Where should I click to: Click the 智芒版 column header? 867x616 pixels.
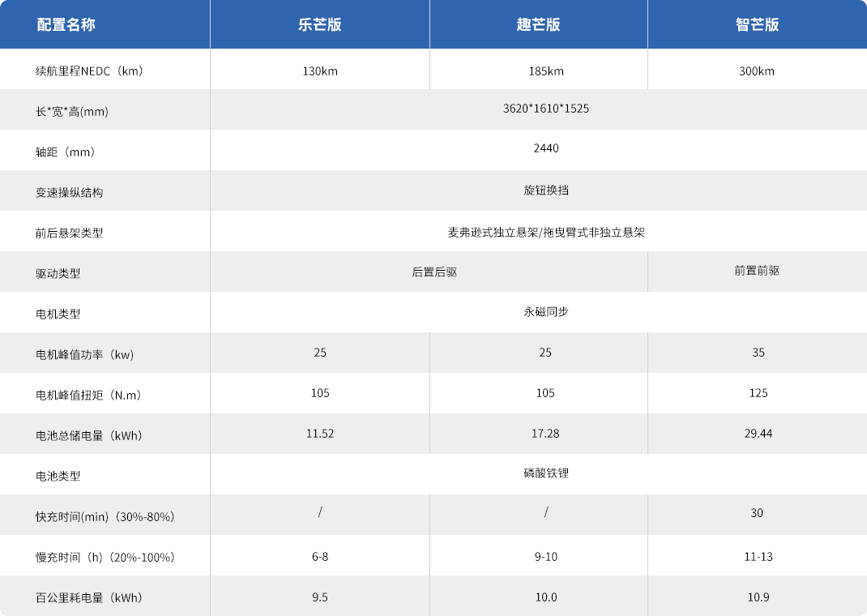757,24
